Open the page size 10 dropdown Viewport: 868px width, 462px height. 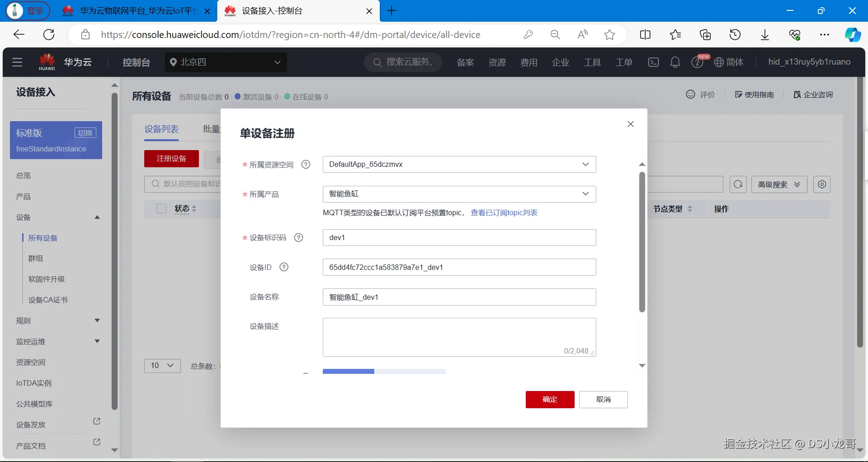click(x=162, y=366)
